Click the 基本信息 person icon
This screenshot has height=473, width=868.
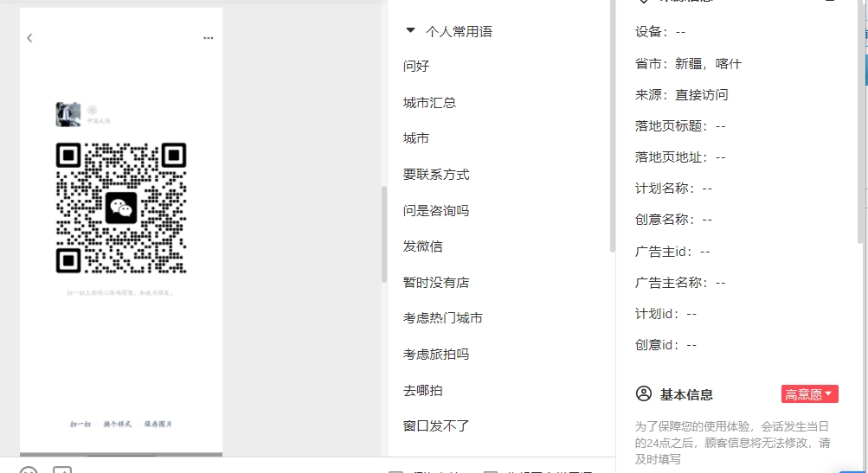pos(643,394)
